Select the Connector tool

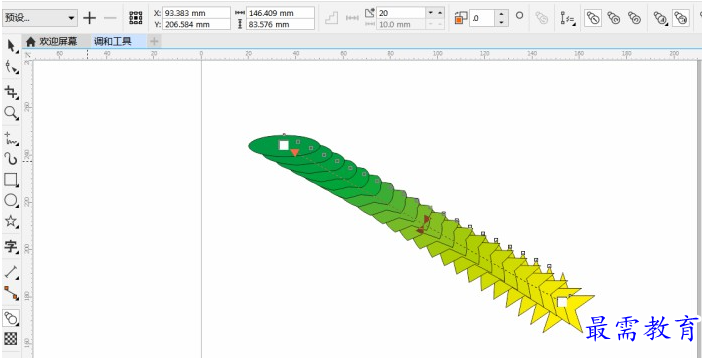(x=11, y=293)
